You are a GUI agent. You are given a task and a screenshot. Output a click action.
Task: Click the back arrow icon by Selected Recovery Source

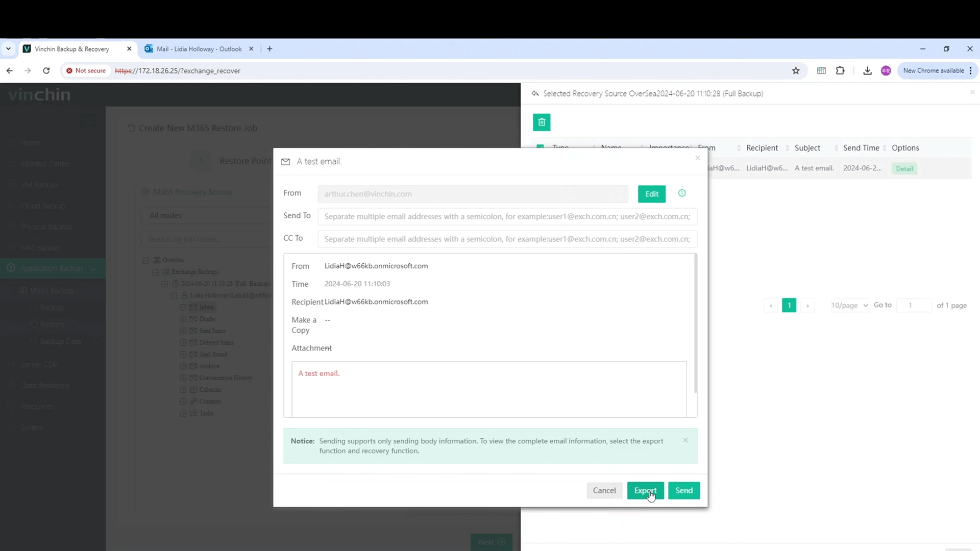pyautogui.click(x=535, y=93)
